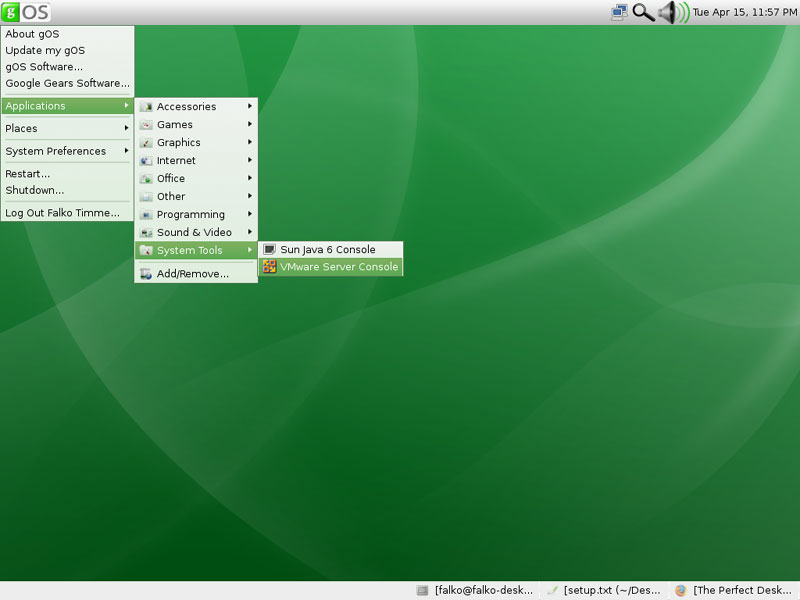This screenshot has width=800, height=600.
Task: Click the Add/Remove icon
Action: pyautogui.click(x=146, y=274)
